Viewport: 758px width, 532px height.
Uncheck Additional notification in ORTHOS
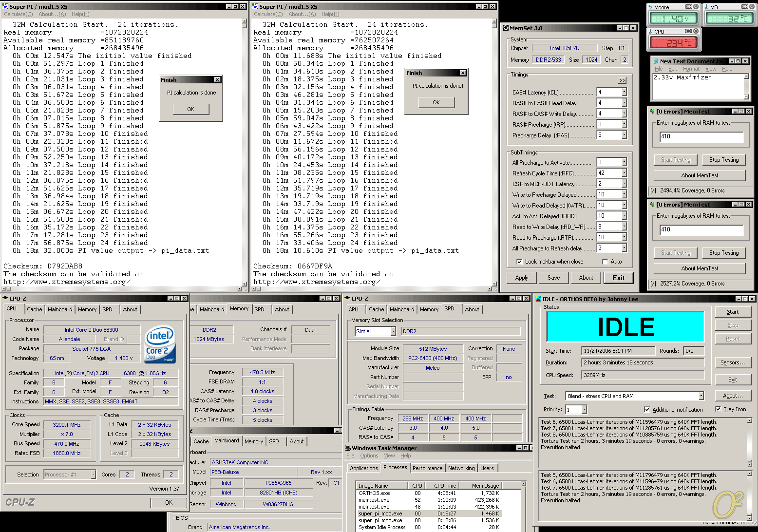[x=647, y=410]
